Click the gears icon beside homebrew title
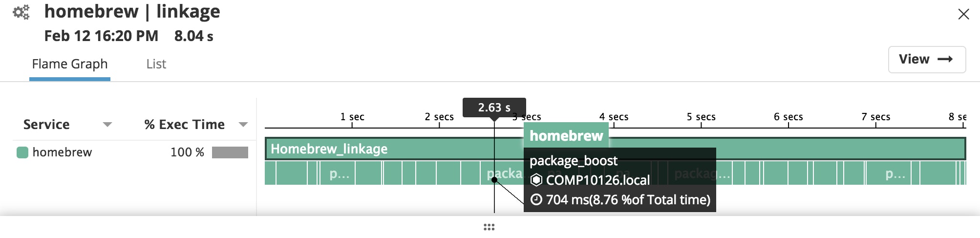Viewport: 980px width, 238px height. pos(21,12)
